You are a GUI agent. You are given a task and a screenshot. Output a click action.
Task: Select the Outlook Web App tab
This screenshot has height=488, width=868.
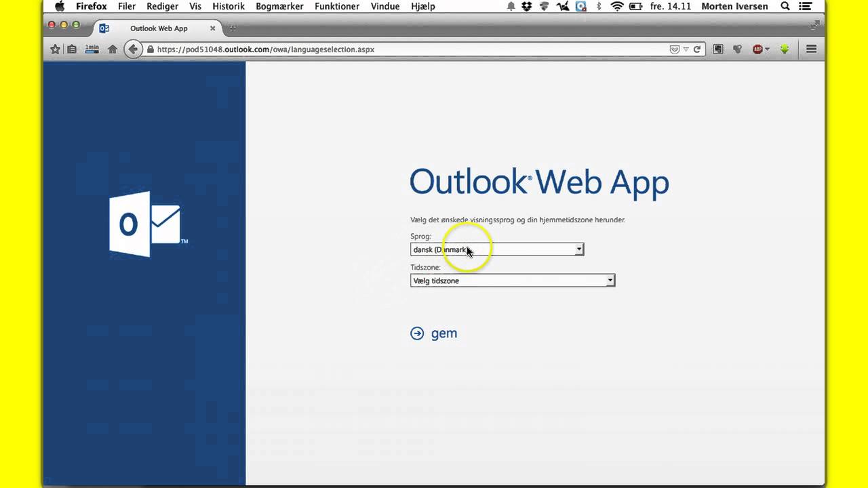[x=158, y=28]
